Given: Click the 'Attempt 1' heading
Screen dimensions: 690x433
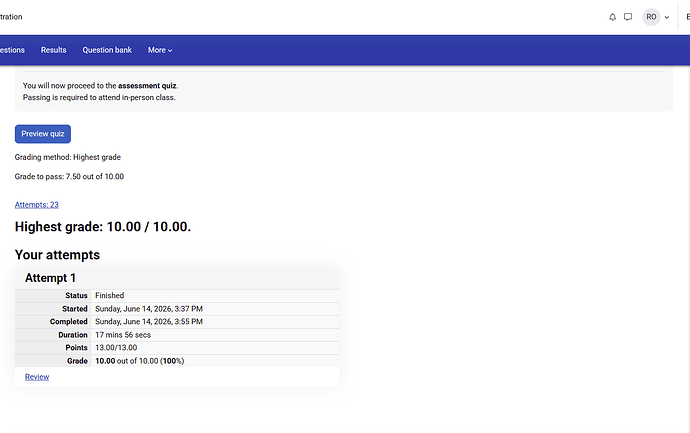Looking at the screenshot, I should coord(50,278).
